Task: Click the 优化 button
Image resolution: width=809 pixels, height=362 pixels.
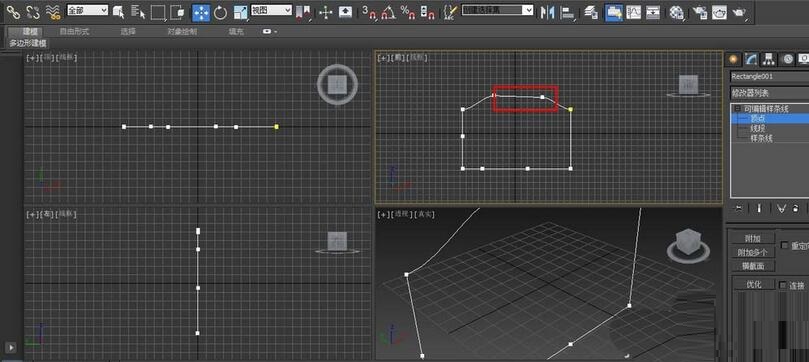Action: pyautogui.click(x=754, y=284)
